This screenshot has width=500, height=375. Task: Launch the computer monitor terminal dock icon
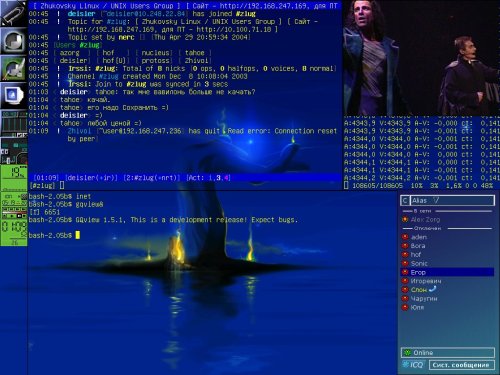13,96
